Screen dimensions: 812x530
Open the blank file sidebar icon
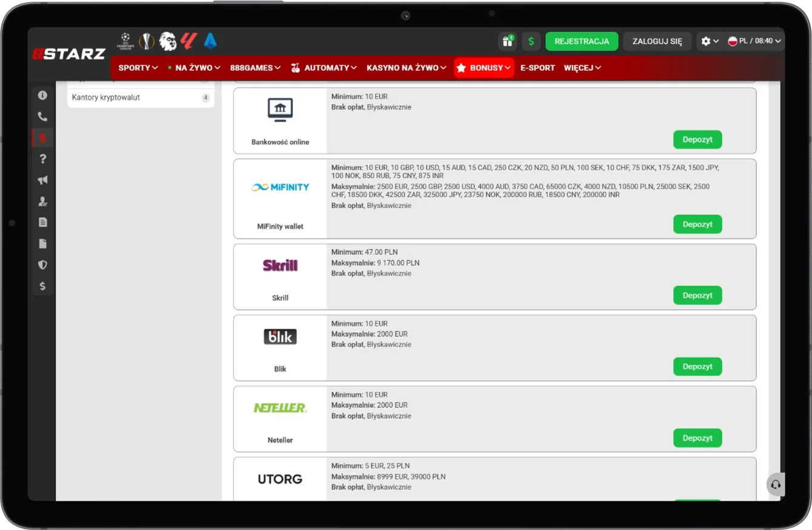pos(42,244)
